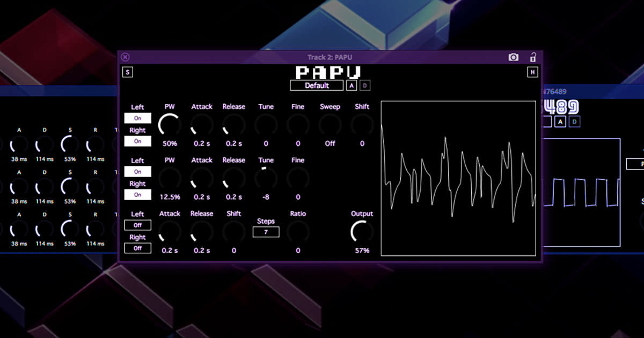Click the padlock icon in title bar

click(x=533, y=57)
